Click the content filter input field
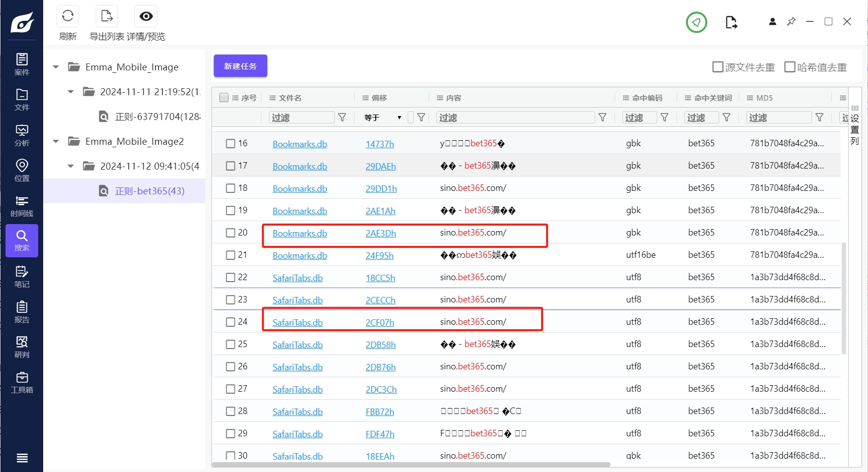Viewport: 868px width, 472px height. 516,118
